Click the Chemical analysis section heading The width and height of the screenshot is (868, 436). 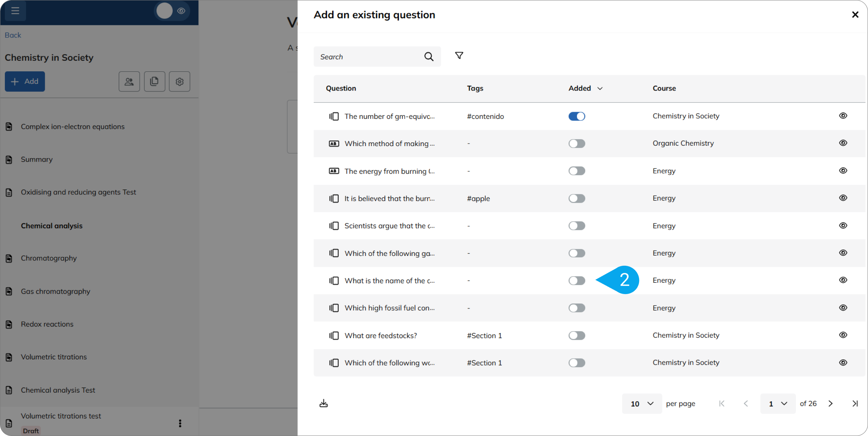click(52, 226)
